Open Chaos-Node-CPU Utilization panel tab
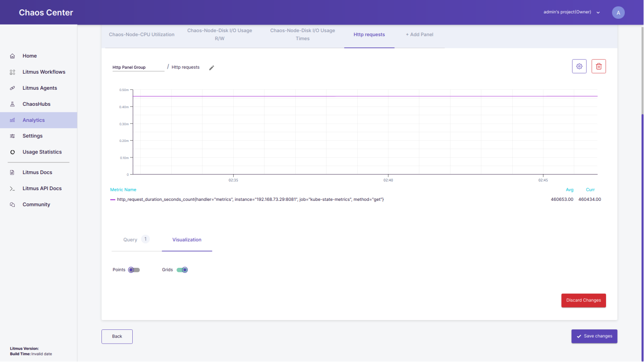 point(142,34)
